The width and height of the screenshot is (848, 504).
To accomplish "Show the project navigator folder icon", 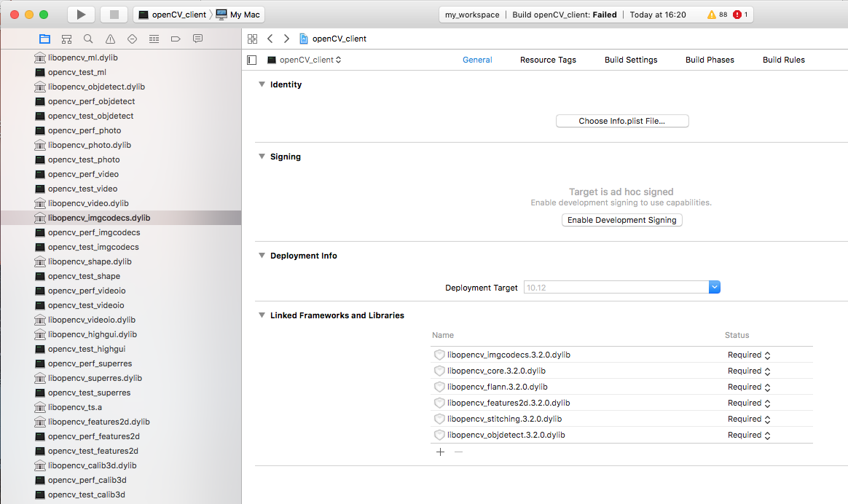I will tap(45, 39).
